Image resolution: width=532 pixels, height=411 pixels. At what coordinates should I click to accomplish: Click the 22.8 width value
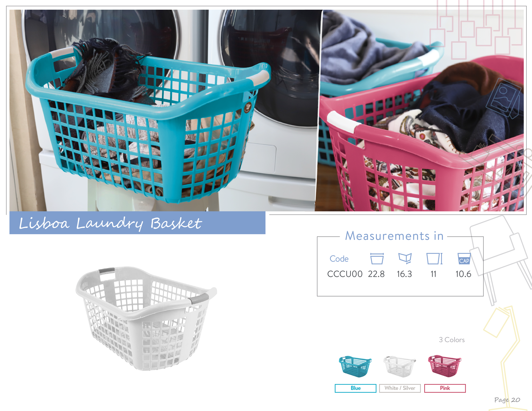[x=376, y=274]
